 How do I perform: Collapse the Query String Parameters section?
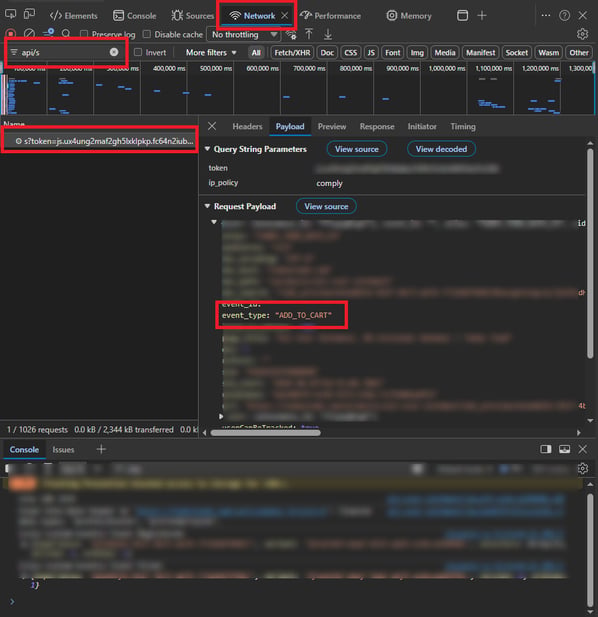pyautogui.click(x=207, y=149)
